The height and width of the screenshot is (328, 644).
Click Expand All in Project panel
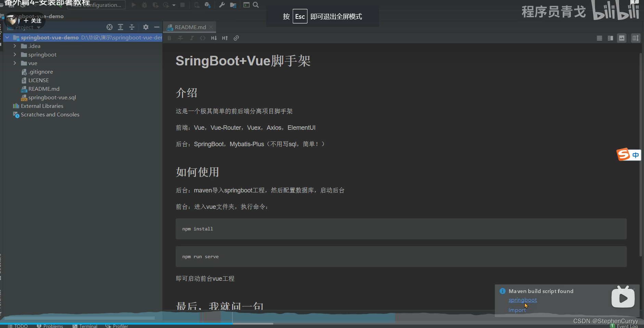121,27
